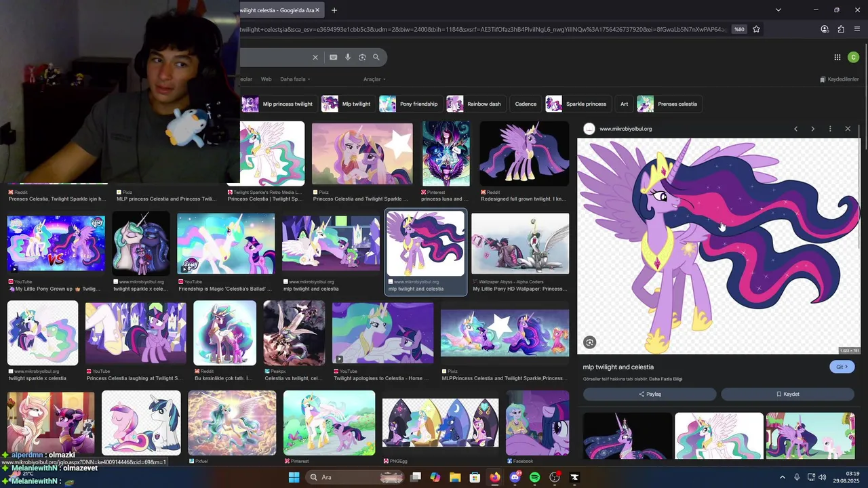Go to the previous image in preview panel
The height and width of the screenshot is (488, 868).
tap(795, 129)
